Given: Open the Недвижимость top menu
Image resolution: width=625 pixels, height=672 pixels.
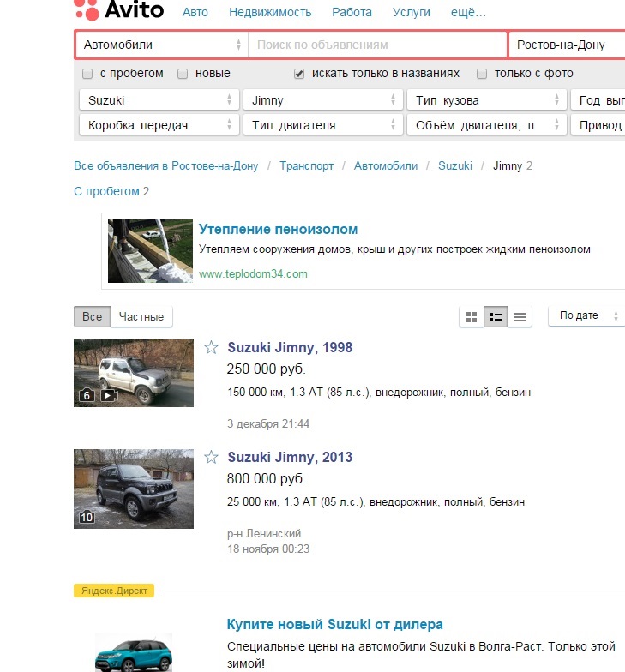Looking at the screenshot, I should pyautogui.click(x=270, y=12).
